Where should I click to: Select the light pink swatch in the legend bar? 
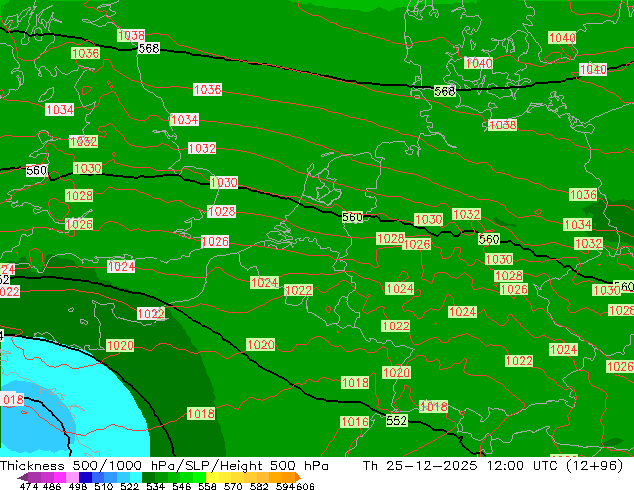pyautogui.click(x=72, y=477)
